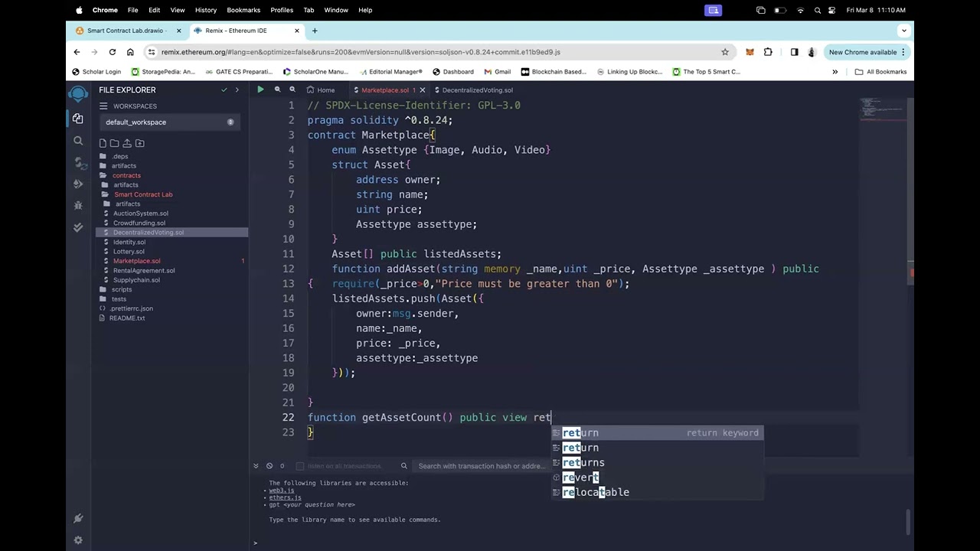Switch to the Home editor tab
980x551 pixels.
[322, 90]
